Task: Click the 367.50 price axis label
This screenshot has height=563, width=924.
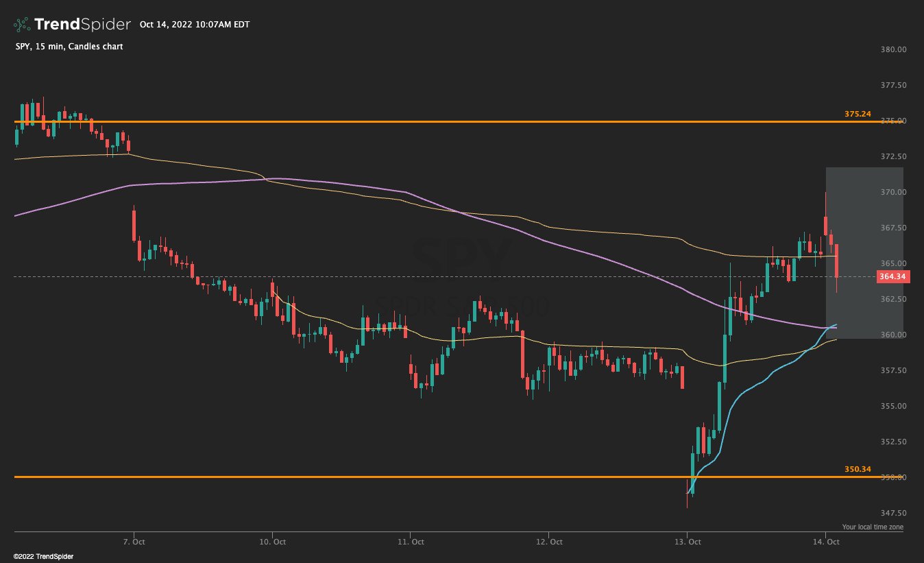Action: click(892, 228)
